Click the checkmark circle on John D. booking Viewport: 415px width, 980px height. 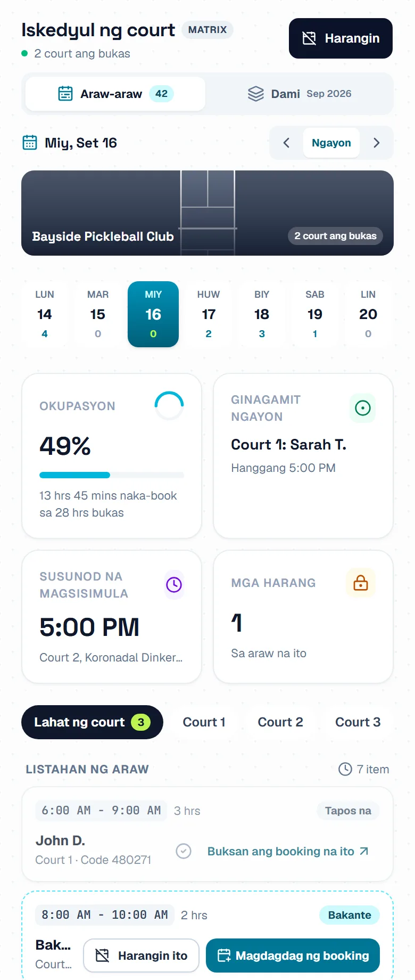point(184,851)
